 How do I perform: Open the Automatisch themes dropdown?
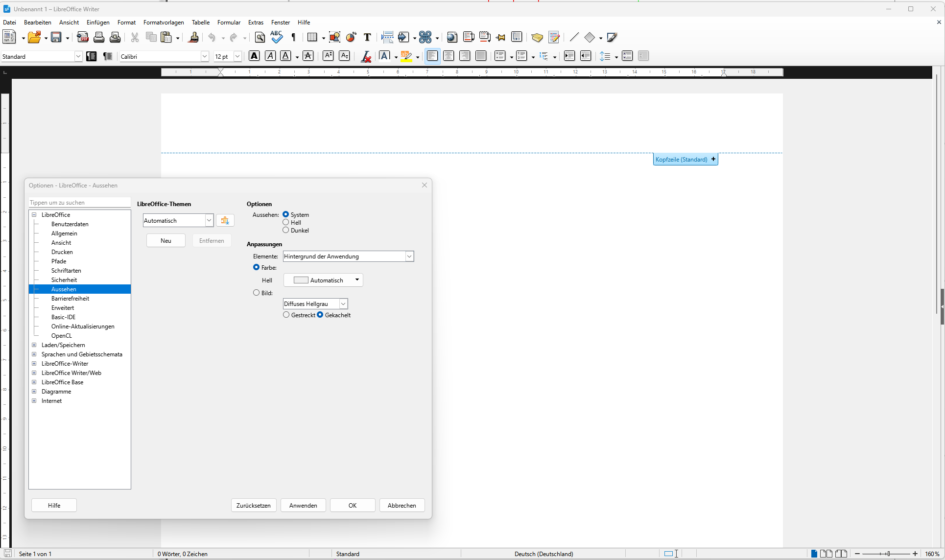[x=209, y=221]
